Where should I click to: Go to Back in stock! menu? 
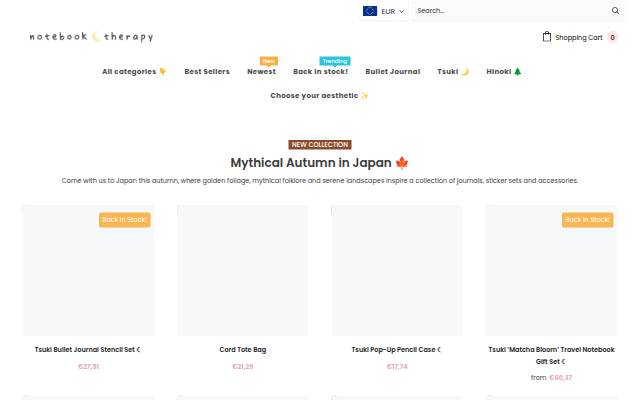point(320,71)
